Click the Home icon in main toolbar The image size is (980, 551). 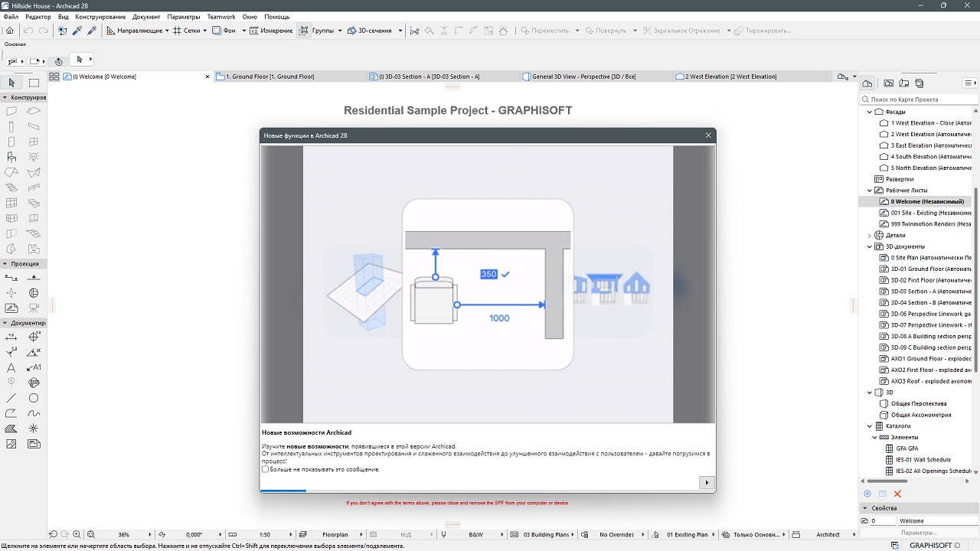[10, 31]
